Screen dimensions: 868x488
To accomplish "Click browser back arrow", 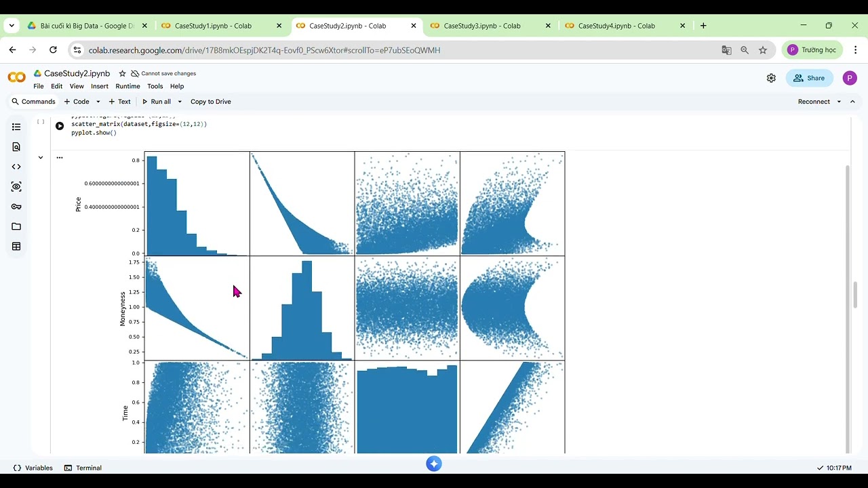I will [x=12, y=49].
